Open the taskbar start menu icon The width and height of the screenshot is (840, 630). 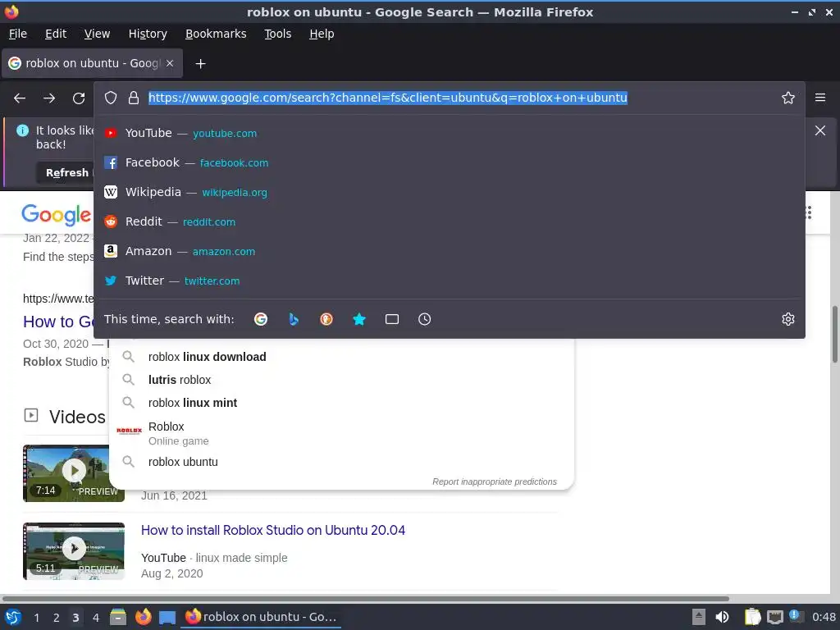point(13,617)
